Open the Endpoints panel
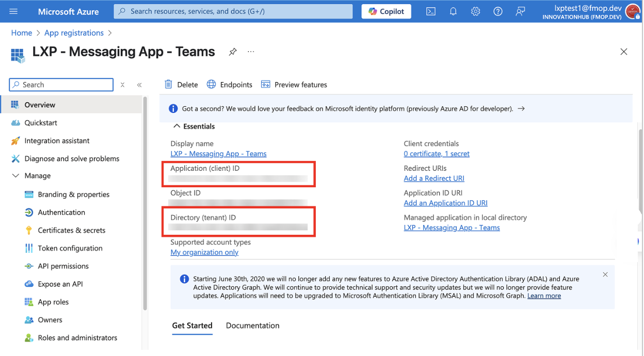The width and height of the screenshot is (644, 356). 230,85
